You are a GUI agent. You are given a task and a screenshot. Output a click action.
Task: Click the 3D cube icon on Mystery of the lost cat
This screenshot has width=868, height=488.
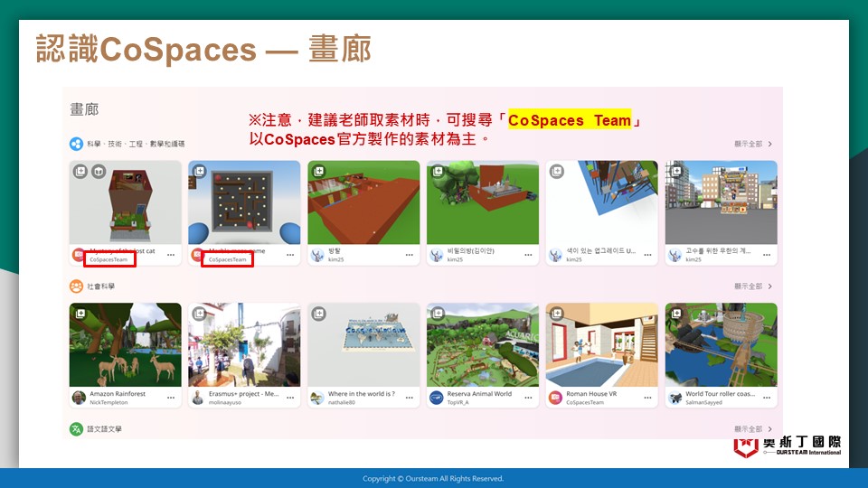99,172
